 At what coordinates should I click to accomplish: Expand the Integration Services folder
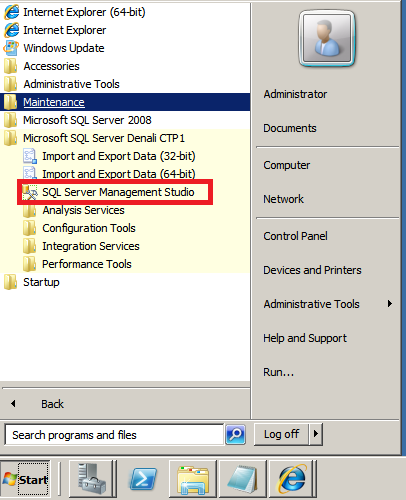click(91, 246)
